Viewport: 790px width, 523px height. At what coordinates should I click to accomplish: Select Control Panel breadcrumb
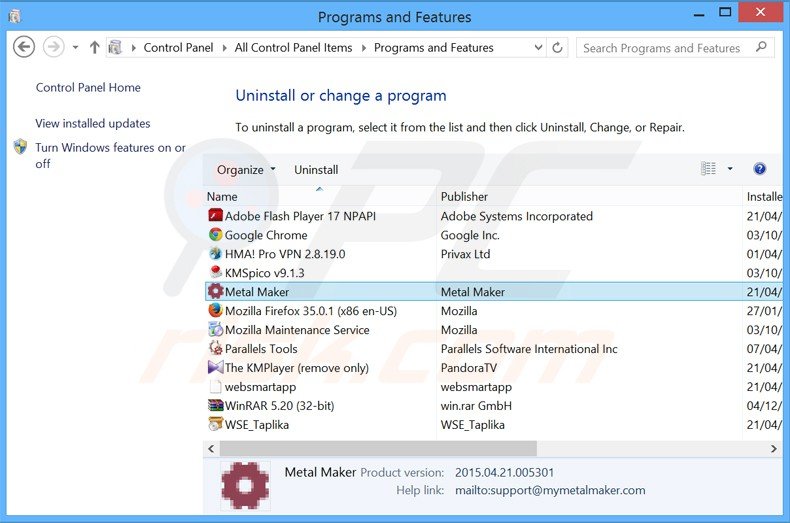(x=178, y=48)
